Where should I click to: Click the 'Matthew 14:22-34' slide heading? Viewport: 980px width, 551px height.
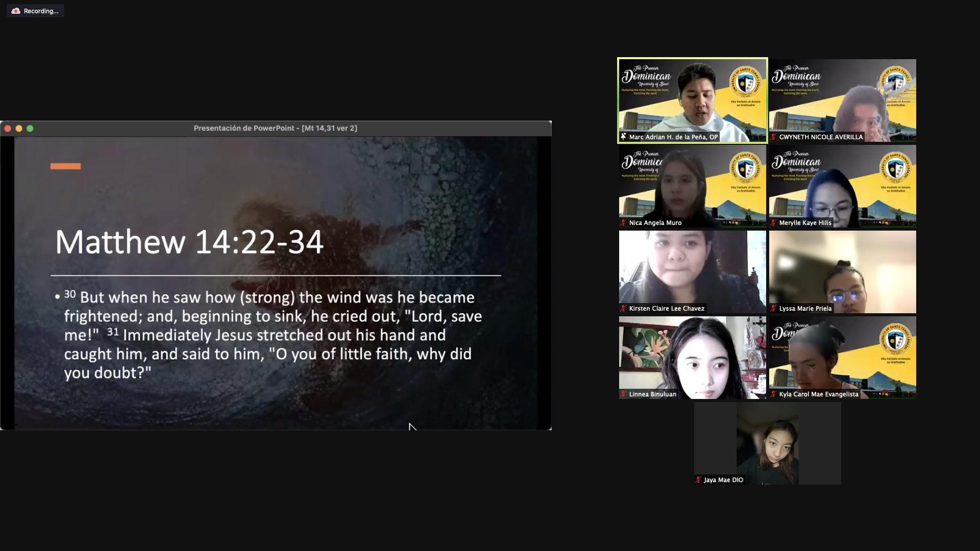(189, 242)
